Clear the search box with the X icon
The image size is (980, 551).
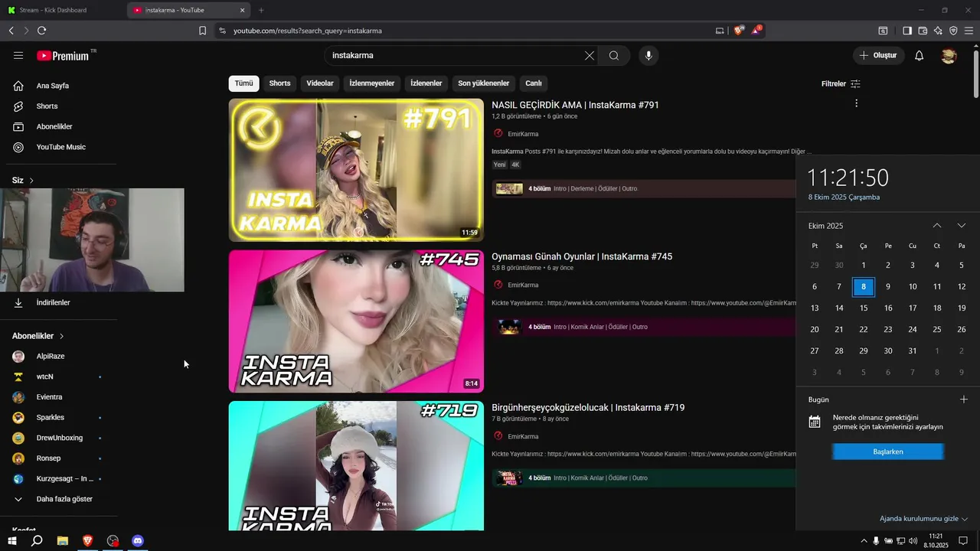pyautogui.click(x=589, y=56)
